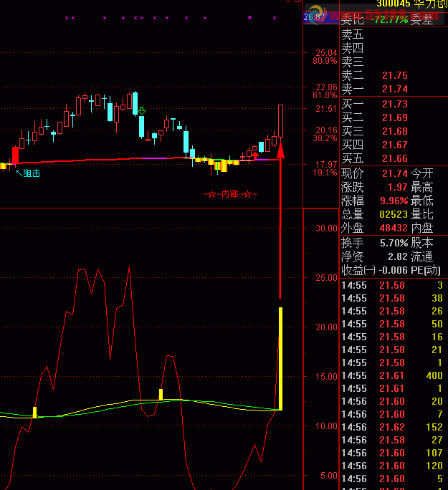Click the 30.00 indicator axis label
This screenshot has height=490, width=448.
tap(326, 229)
